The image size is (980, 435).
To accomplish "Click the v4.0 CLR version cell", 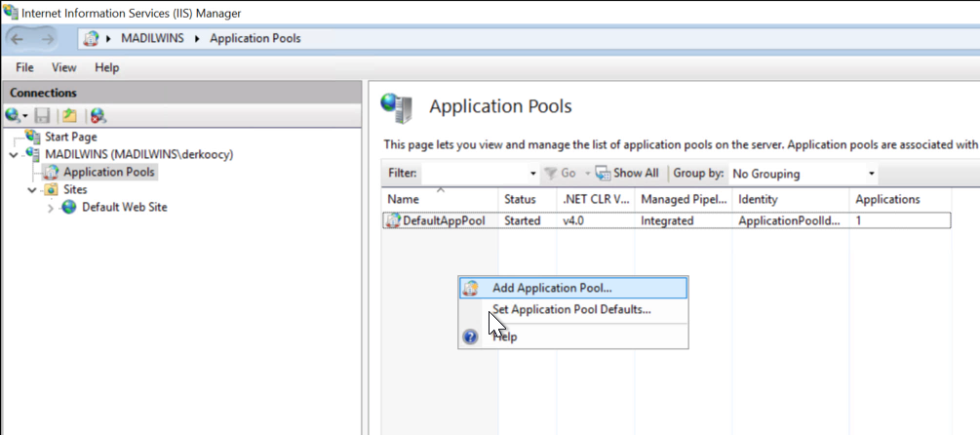I will [x=573, y=220].
